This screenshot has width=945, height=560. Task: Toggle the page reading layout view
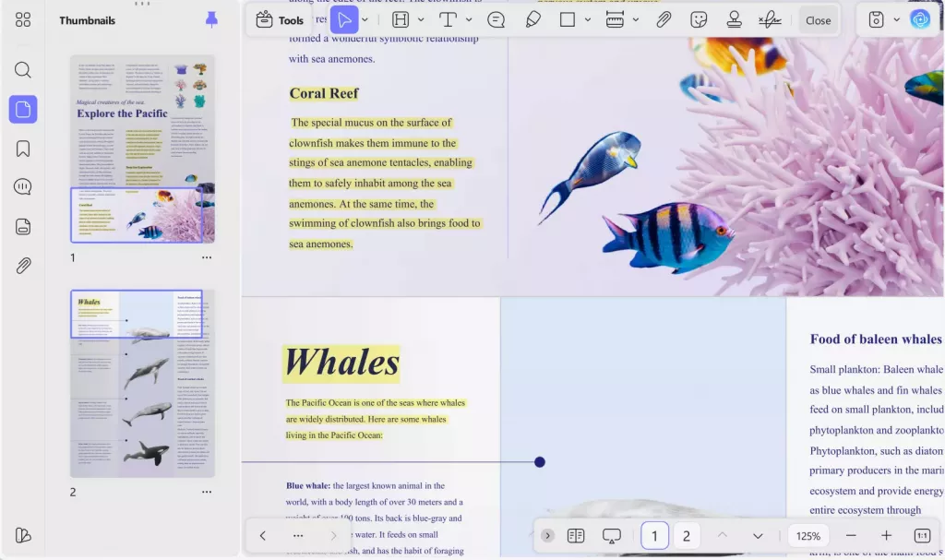coord(576,536)
